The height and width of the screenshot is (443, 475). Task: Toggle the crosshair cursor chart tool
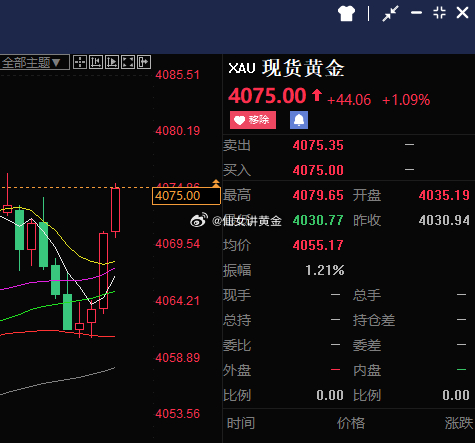(x=80, y=62)
